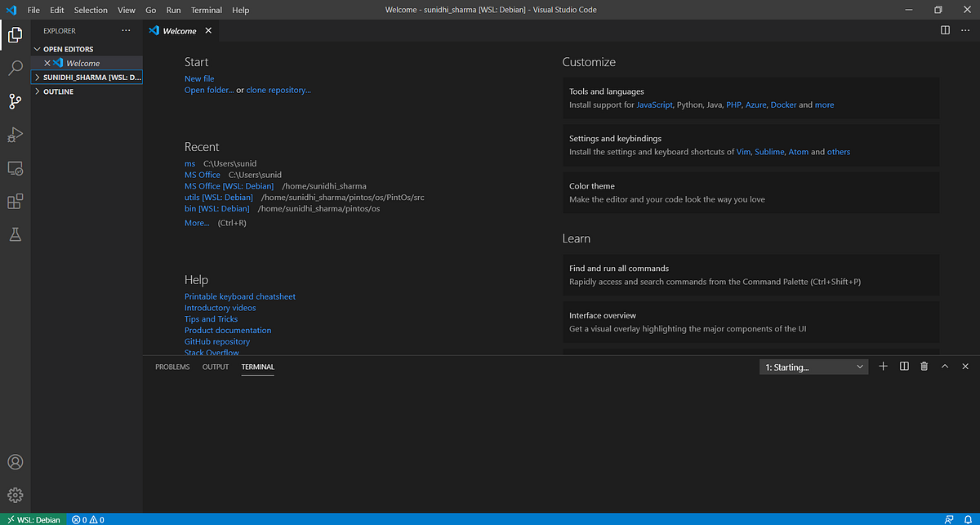Click the clone repository link

click(x=278, y=90)
